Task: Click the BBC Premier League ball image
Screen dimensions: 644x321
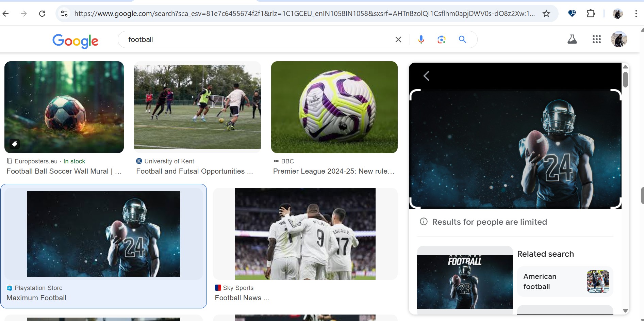Action: pyautogui.click(x=334, y=107)
